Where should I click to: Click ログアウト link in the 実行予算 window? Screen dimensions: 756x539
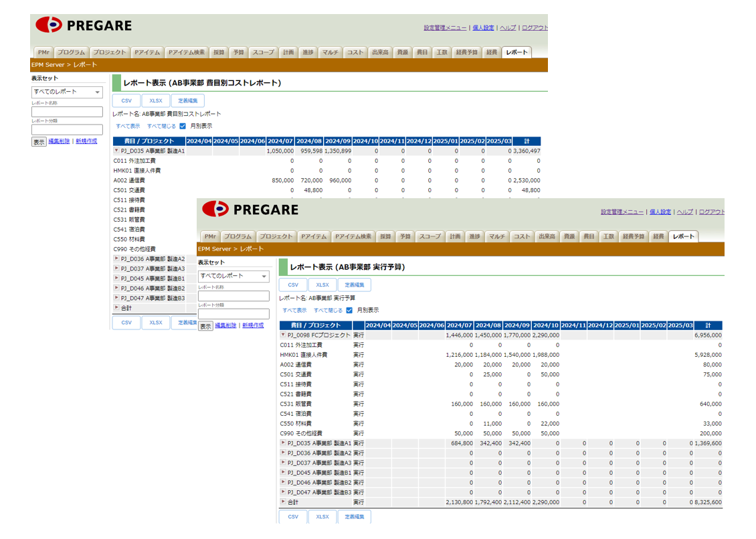712,212
